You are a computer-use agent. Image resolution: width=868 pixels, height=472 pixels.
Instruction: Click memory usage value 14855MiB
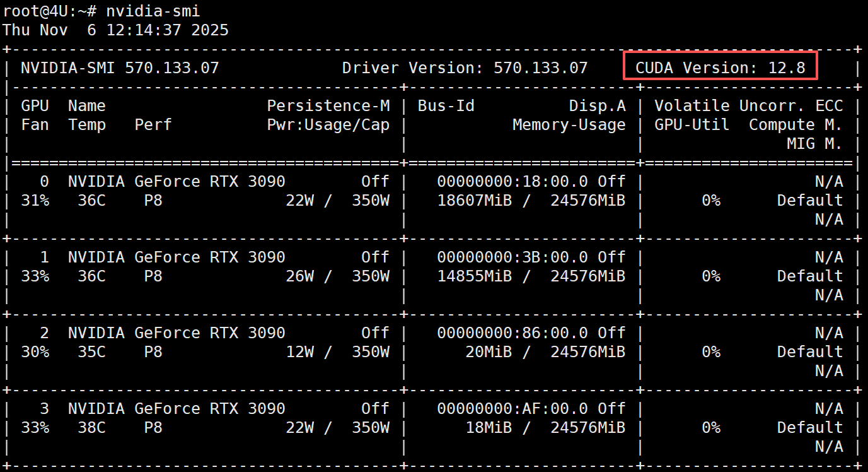(475, 276)
